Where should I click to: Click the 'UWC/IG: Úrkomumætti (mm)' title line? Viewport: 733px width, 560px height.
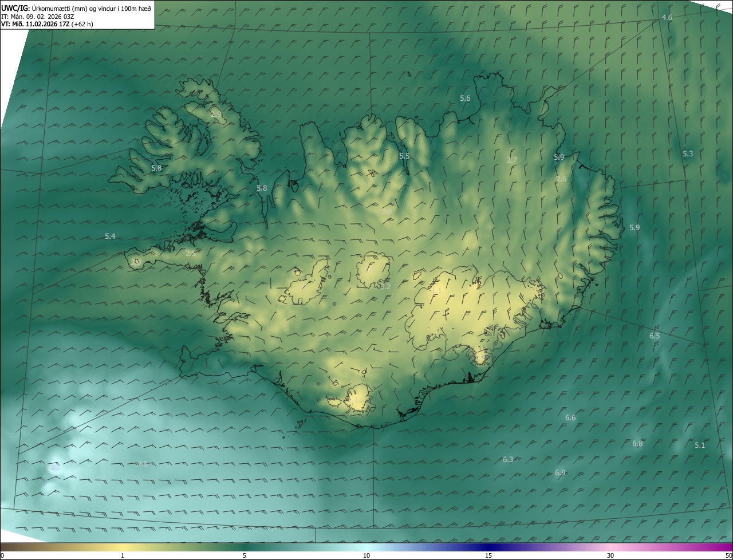[x=76, y=8]
